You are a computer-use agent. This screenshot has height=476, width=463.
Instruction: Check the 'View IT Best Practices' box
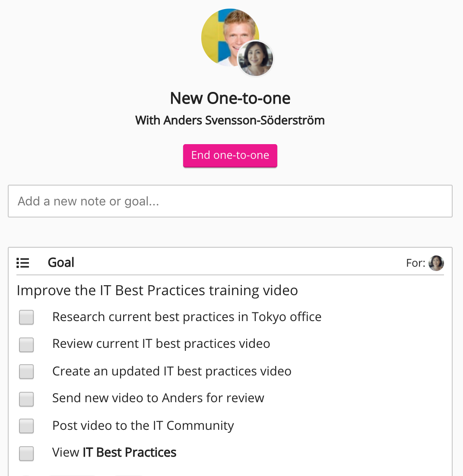click(26, 453)
